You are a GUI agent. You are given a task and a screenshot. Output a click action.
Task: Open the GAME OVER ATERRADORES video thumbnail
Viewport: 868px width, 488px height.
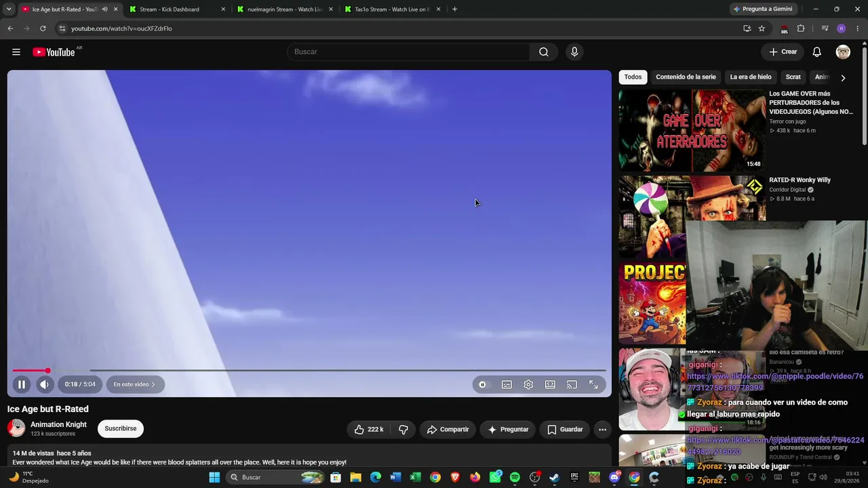pos(692,130)
